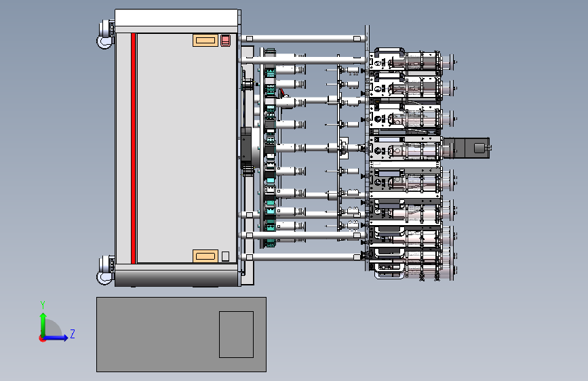Screen dimensions: 588x381
Task: Select the small white rectangle beside the lower nameplate
Action: tap(225, 256)
